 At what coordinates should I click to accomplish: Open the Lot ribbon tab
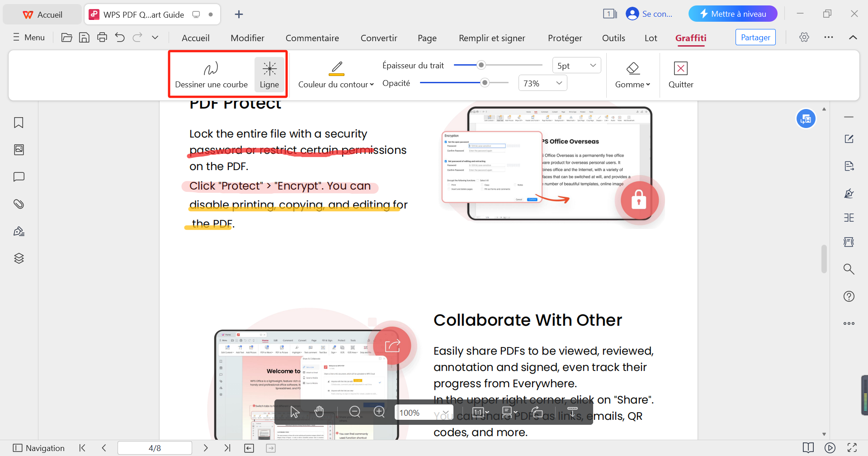click(x=651, y=38)
